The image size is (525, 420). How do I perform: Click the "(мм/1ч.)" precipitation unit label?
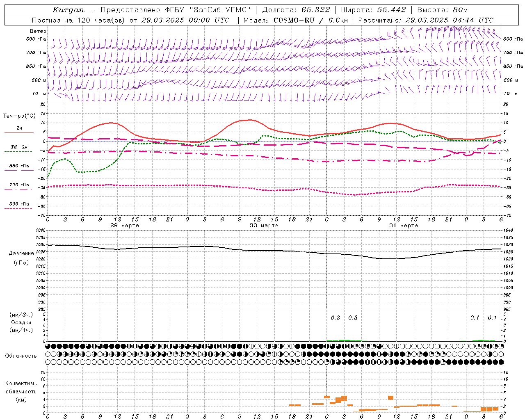click(21, 330)
